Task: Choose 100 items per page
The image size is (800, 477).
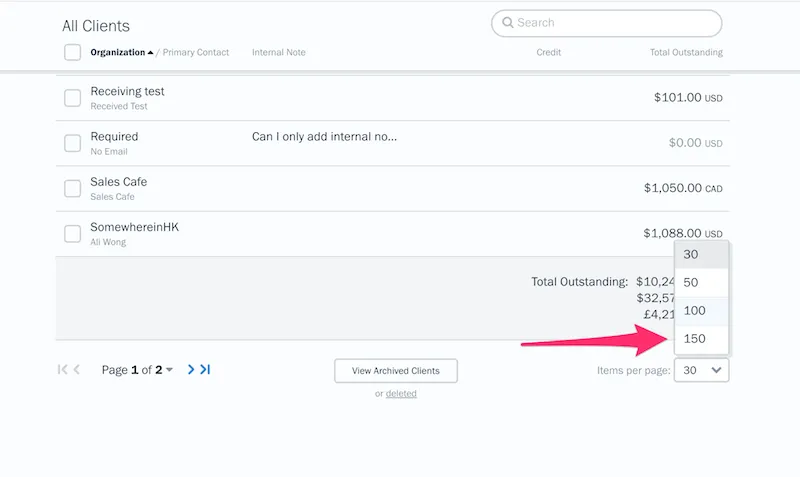Action: click(x=695, y=310)
